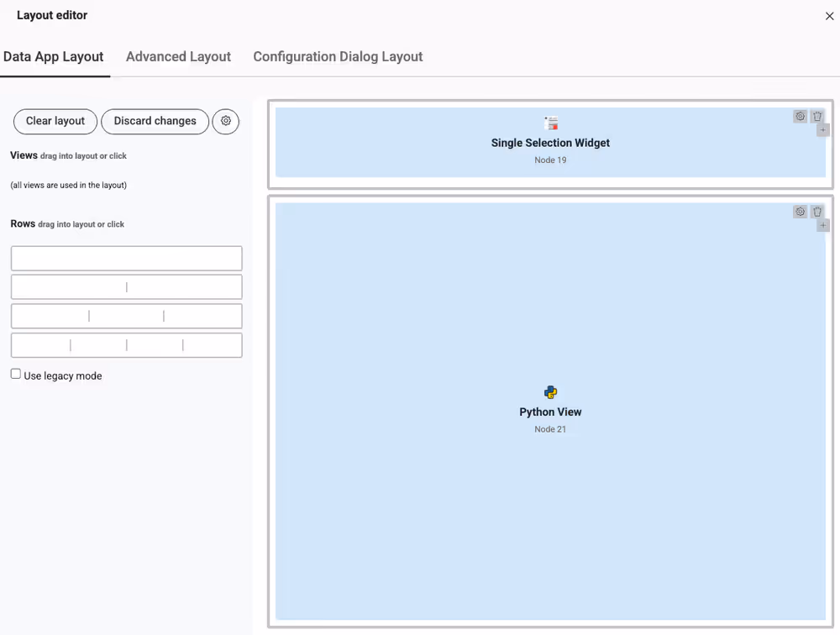Add a three-column row template
Viewport: 840px width, 635px height.
pyautogui.click(x=127, y=316)
